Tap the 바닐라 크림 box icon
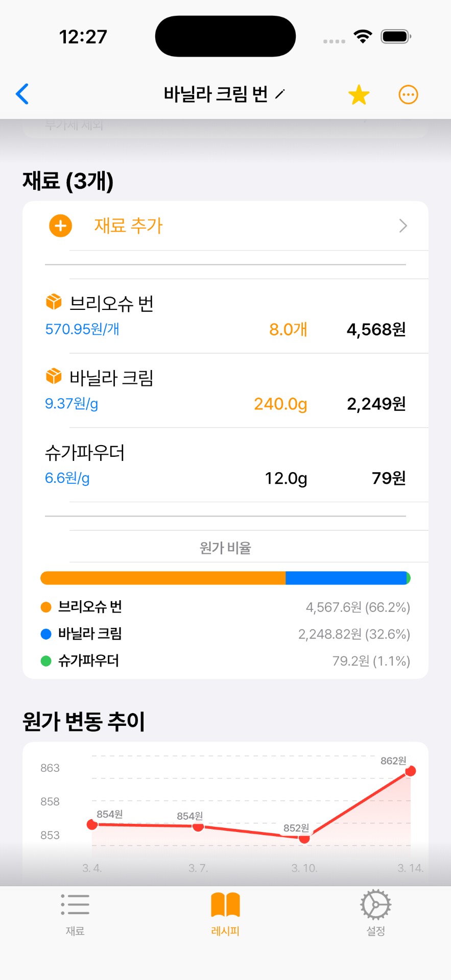Screen dimensions: 451x980 [x=54, y=376]
